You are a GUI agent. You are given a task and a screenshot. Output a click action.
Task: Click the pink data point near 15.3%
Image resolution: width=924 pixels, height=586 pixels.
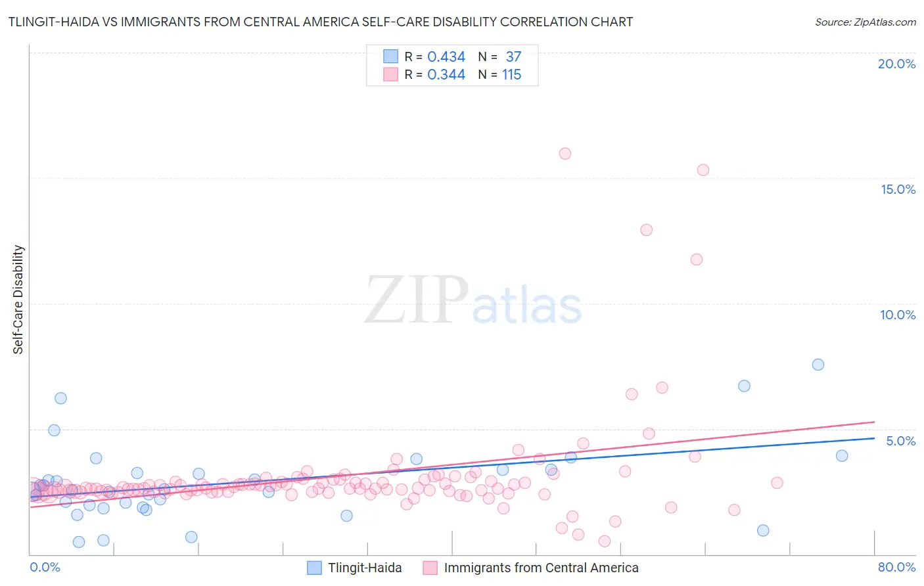tap(703, 170)
